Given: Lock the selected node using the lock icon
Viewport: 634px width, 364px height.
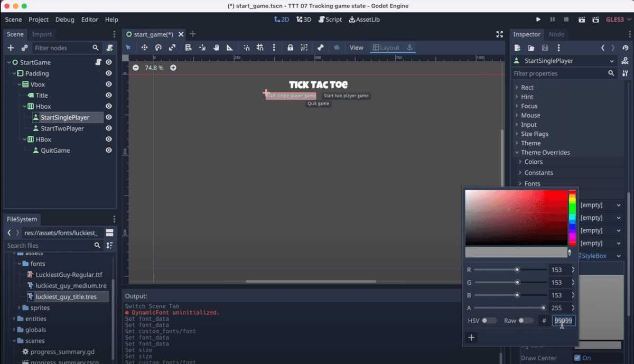Looking at the screenshot, I should click(290, 47).
